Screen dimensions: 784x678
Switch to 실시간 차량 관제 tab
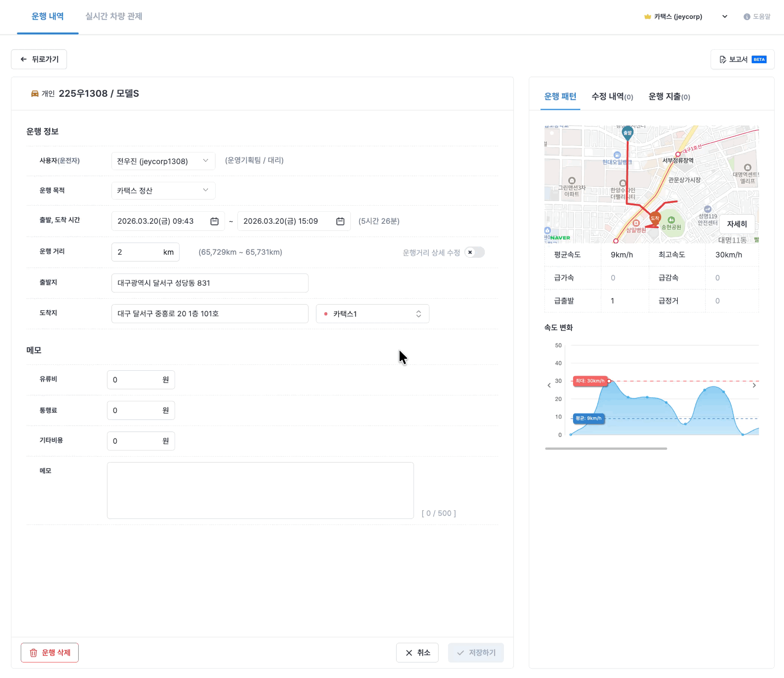pos(114,16)
